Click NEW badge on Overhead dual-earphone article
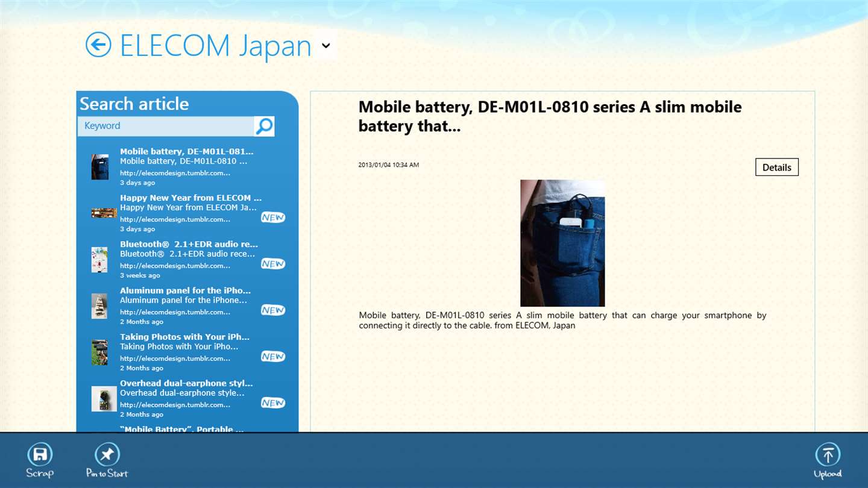The width and height of the screenshot is (868, 488). (x=273, y=403)
